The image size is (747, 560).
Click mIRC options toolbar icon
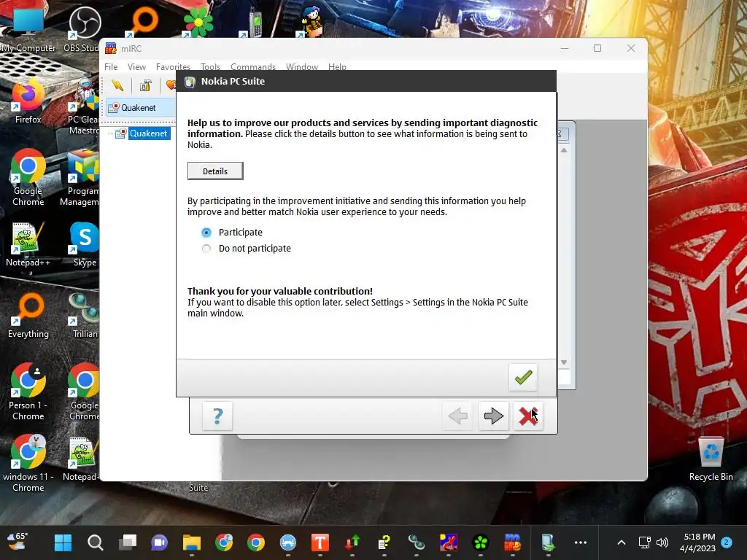point(145,86)
